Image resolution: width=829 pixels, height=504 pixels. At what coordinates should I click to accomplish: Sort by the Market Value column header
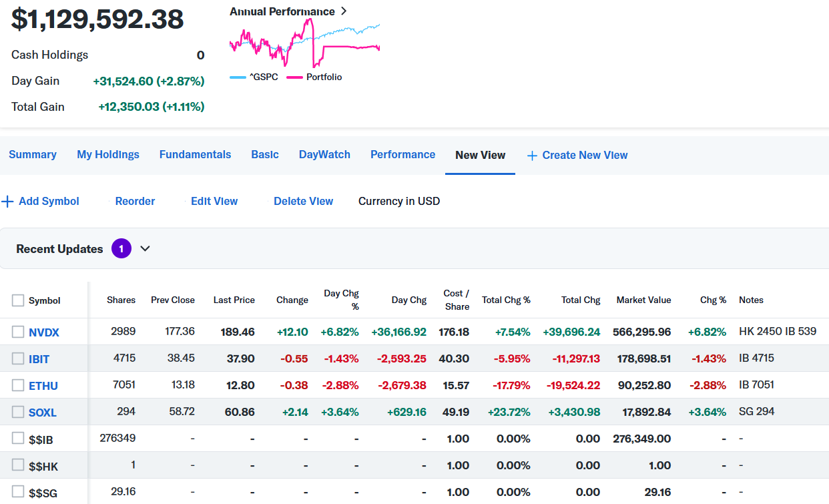coord(643,300)
